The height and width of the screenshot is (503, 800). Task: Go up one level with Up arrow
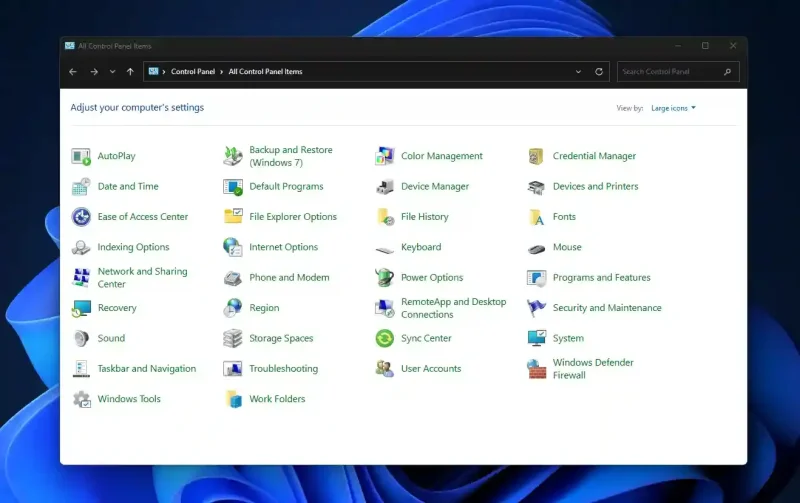click(x=130, y=72)
